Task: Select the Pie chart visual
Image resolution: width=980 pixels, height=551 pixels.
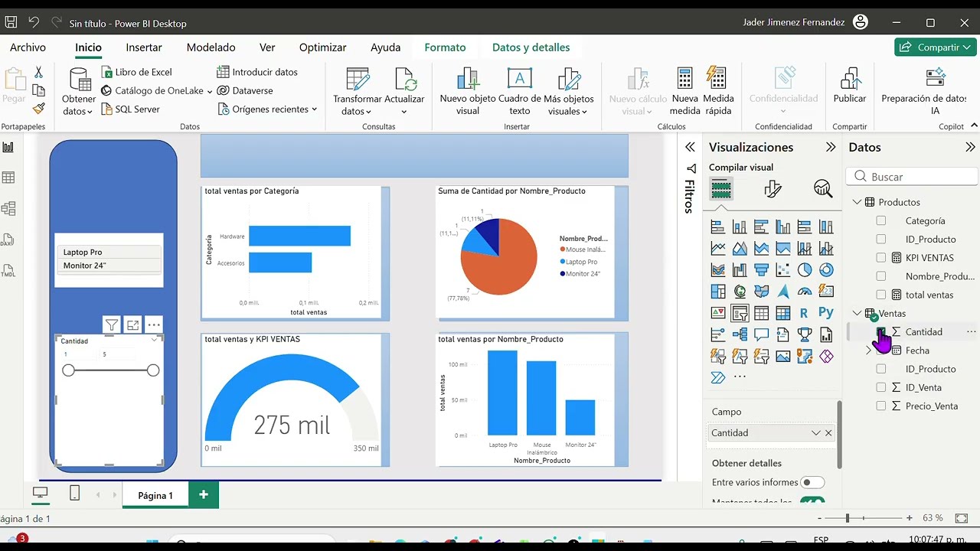Action: click(x=805, y=270)
